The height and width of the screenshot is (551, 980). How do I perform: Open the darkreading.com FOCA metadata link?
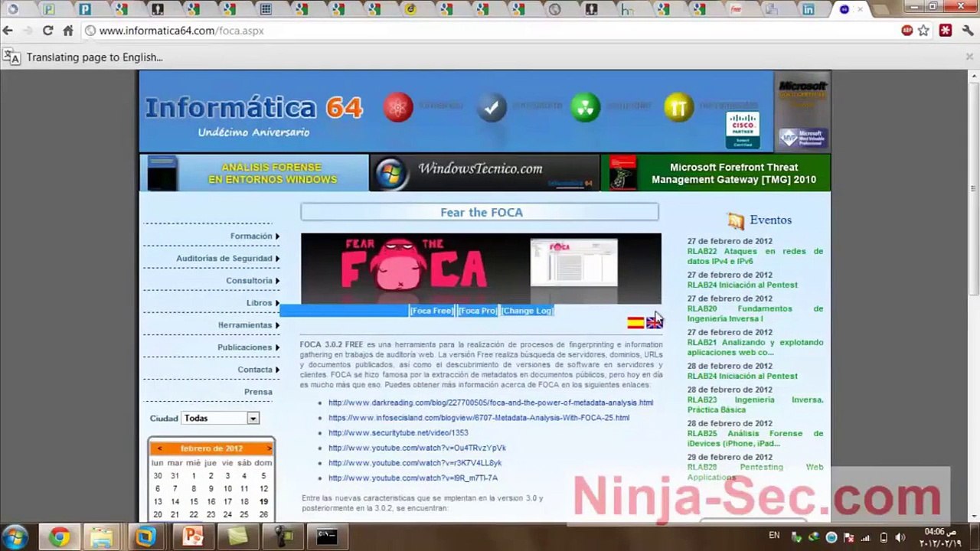[x=491, y=403]
